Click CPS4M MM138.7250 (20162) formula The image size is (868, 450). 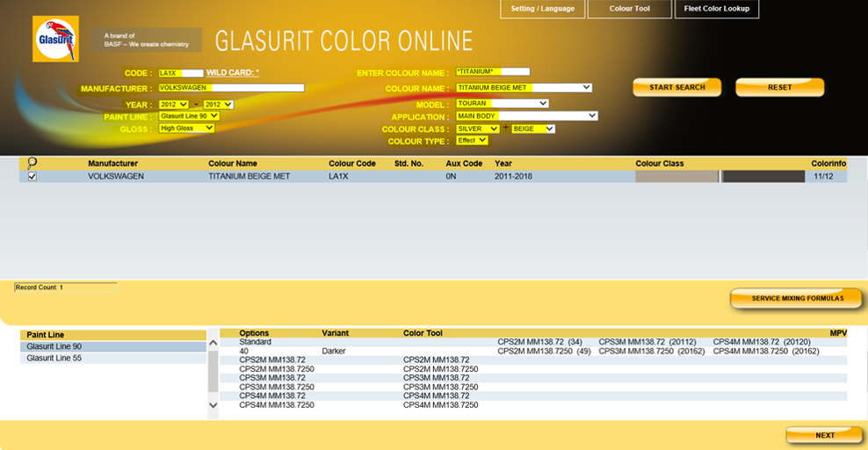coord(766,351)
